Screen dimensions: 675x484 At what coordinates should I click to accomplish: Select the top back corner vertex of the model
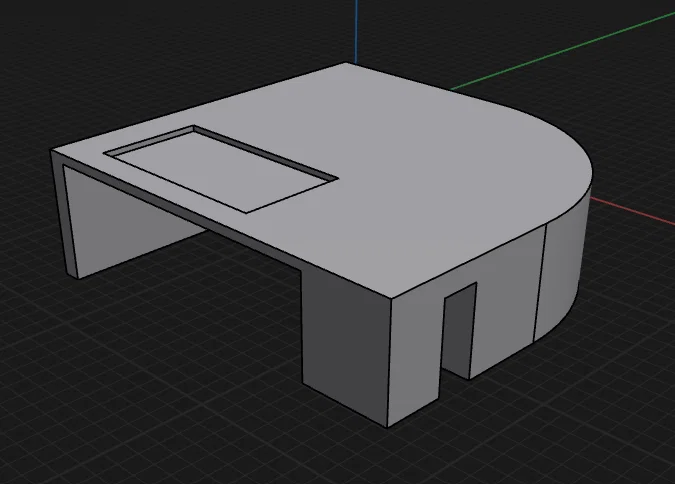coord(346,63)
